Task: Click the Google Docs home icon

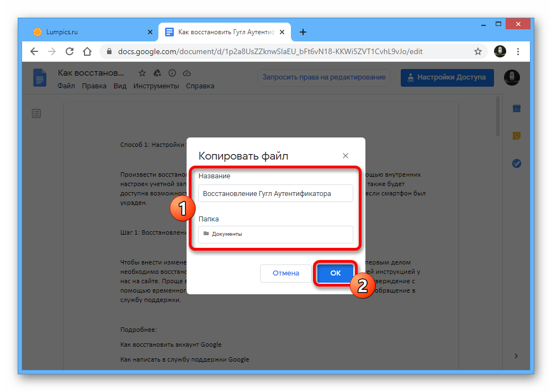Action: click(40, 78)
